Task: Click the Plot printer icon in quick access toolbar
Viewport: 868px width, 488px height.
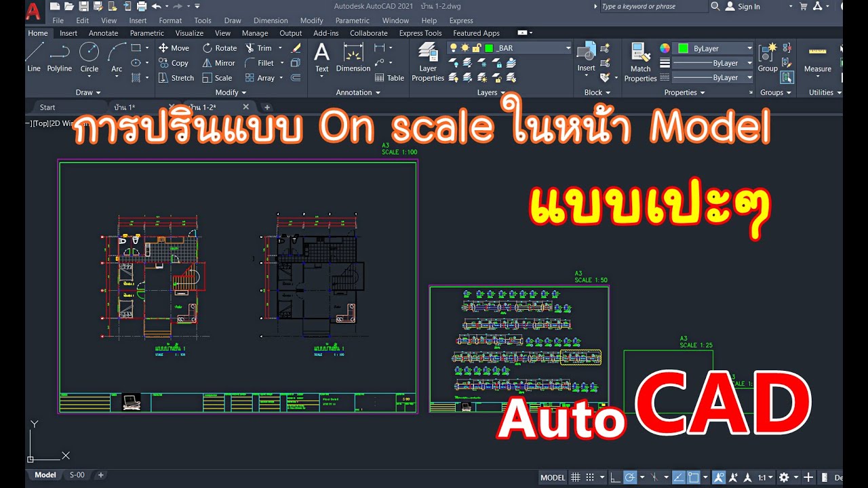Action: tap(141, 6)
